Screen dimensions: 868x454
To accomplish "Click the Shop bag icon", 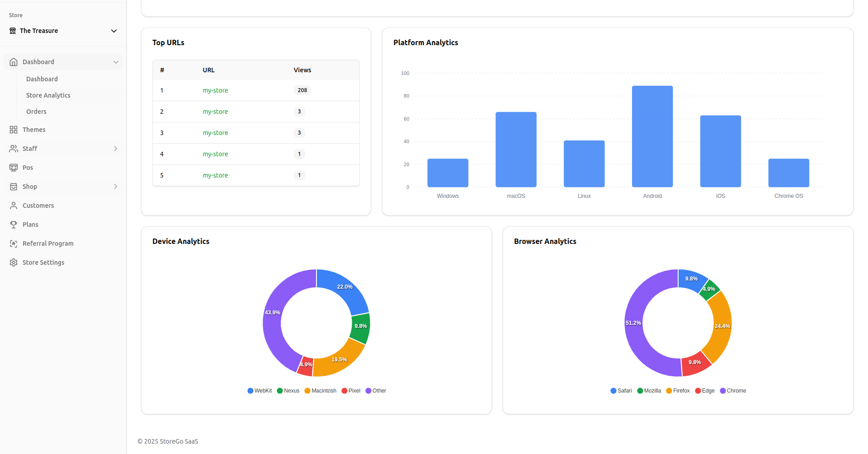I will pyautogui.click(x=14, y=187).
